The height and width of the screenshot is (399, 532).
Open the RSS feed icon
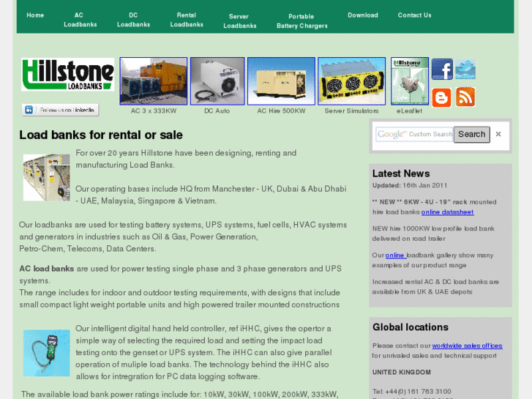click(x=465, y=97)
